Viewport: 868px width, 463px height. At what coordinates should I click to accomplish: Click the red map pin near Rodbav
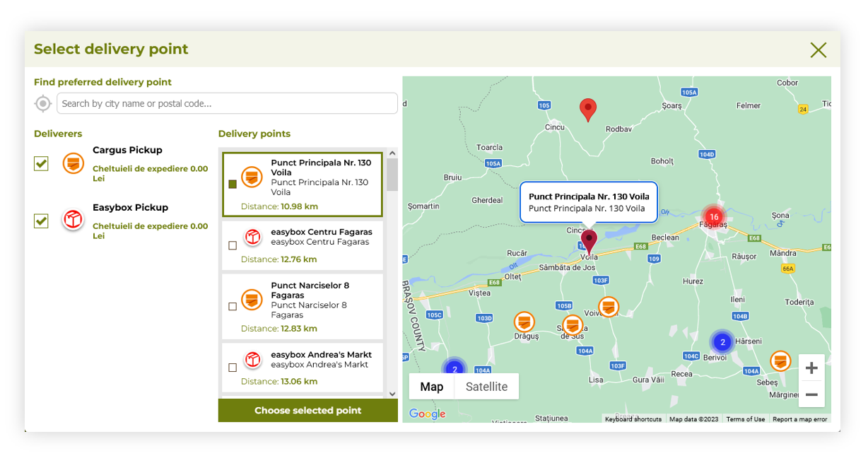[x=588, y=110]
